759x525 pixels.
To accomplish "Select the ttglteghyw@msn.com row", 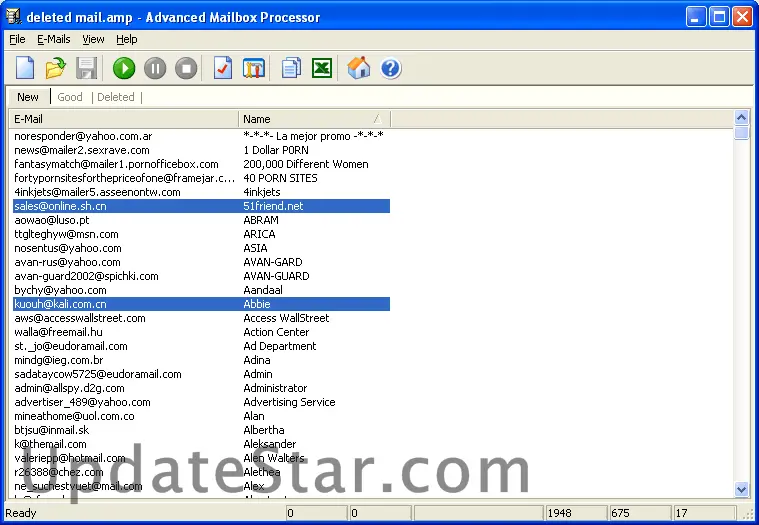I will coord(201,234).
